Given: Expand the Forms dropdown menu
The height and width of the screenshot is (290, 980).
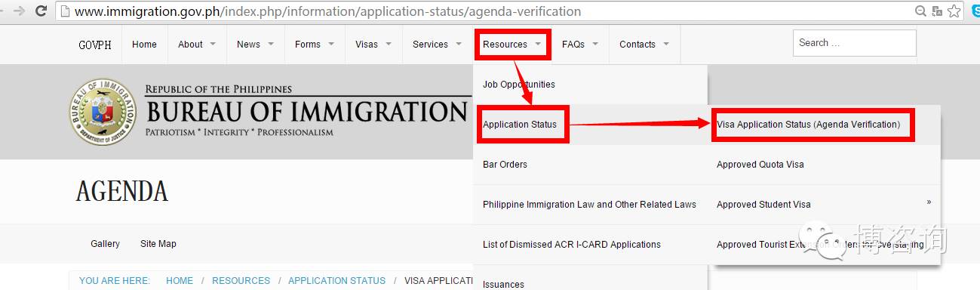Looking at the screenshot, I should click(315, 45).
